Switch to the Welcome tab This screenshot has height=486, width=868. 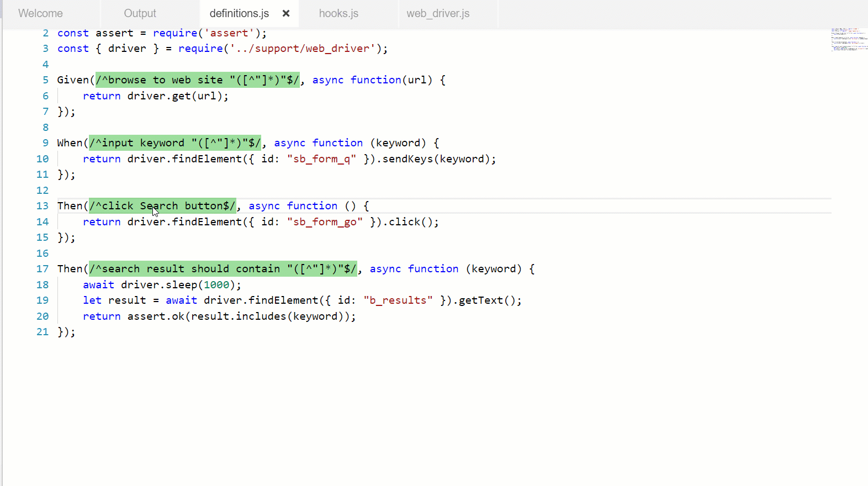pos(40,13)
